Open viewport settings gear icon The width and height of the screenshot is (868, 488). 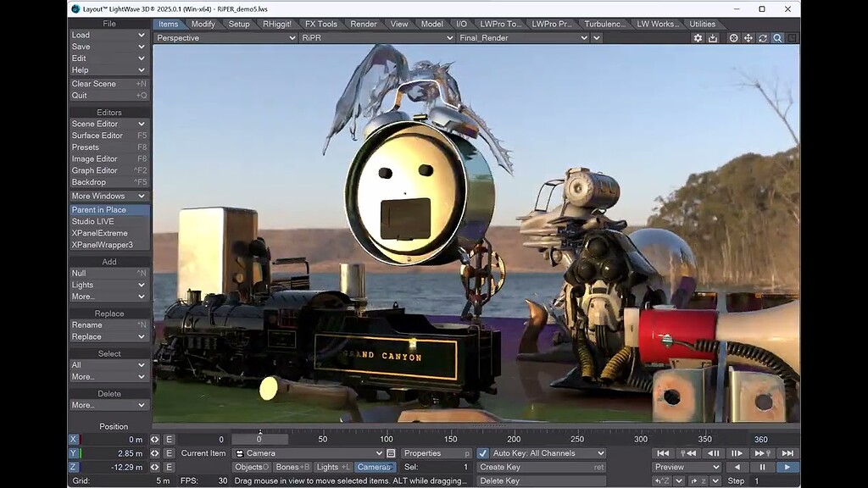[698, 38]
